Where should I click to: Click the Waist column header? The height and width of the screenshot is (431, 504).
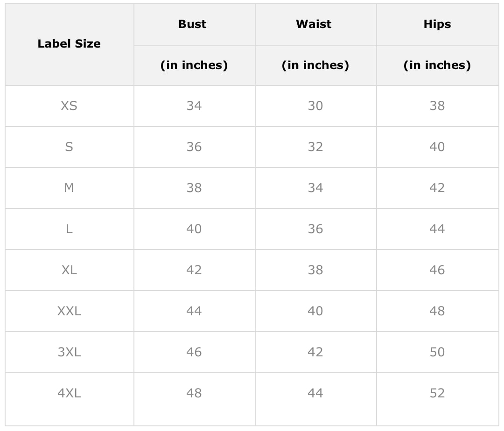tap(314, 24)
